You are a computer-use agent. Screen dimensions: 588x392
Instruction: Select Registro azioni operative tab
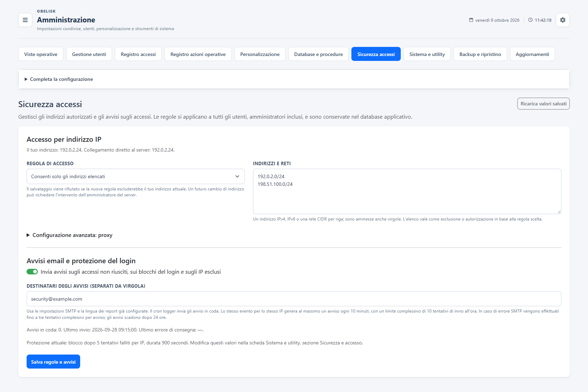click(198, 54)
